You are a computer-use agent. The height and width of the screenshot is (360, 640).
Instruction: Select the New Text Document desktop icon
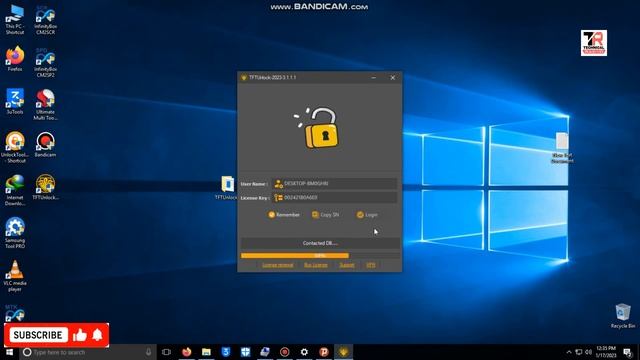point(562,148)
